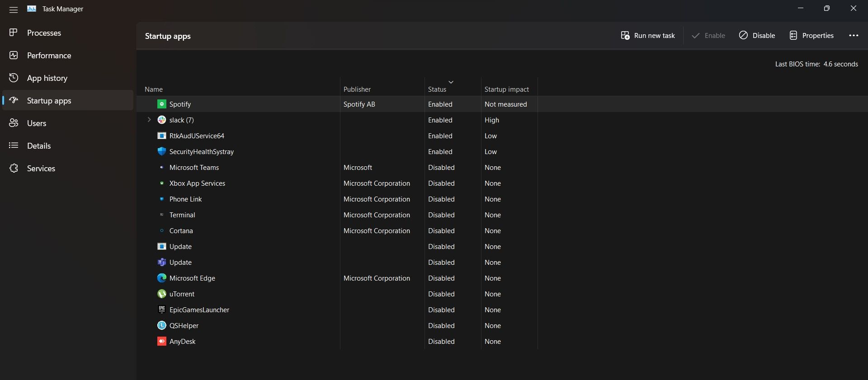Switch to the Users page
Screen dimensions: 868x380
tap(68, 123)
